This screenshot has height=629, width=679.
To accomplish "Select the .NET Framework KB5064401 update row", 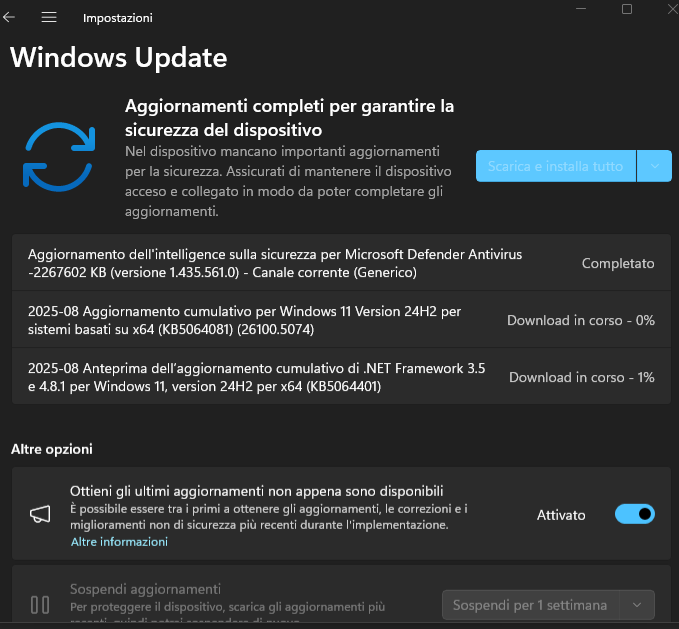I will pyautogui.click(x=341, y=377).
